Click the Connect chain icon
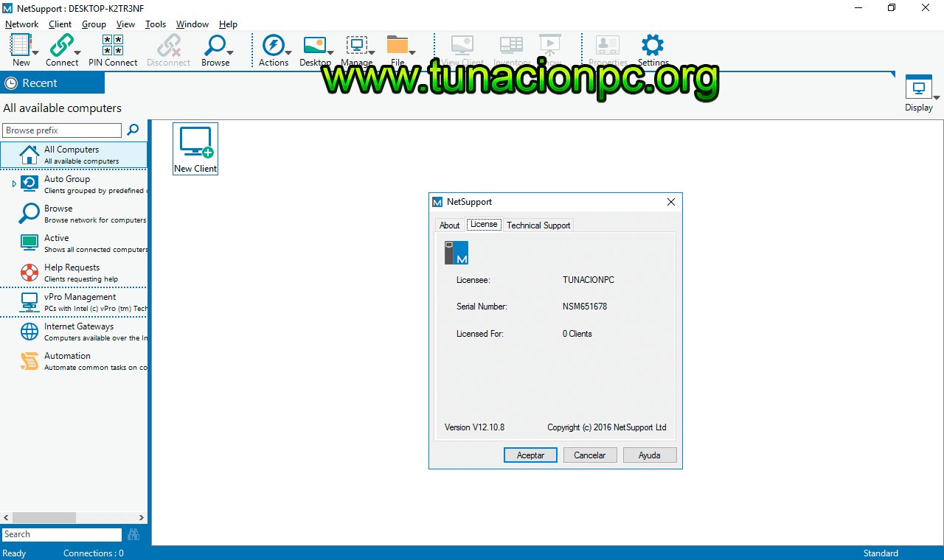The width and height of the screenshot is (944, 560). [60, 46]
